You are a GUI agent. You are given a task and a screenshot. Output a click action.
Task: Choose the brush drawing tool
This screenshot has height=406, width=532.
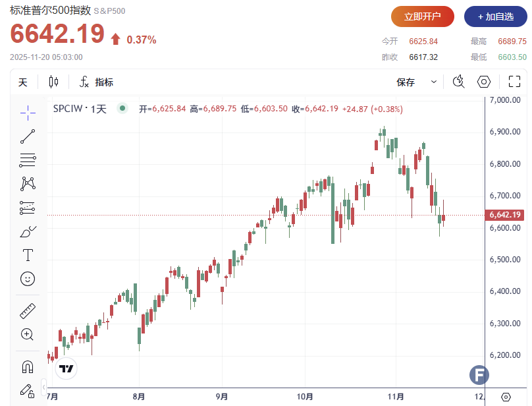pyautogui.click(x=28, y=231)
